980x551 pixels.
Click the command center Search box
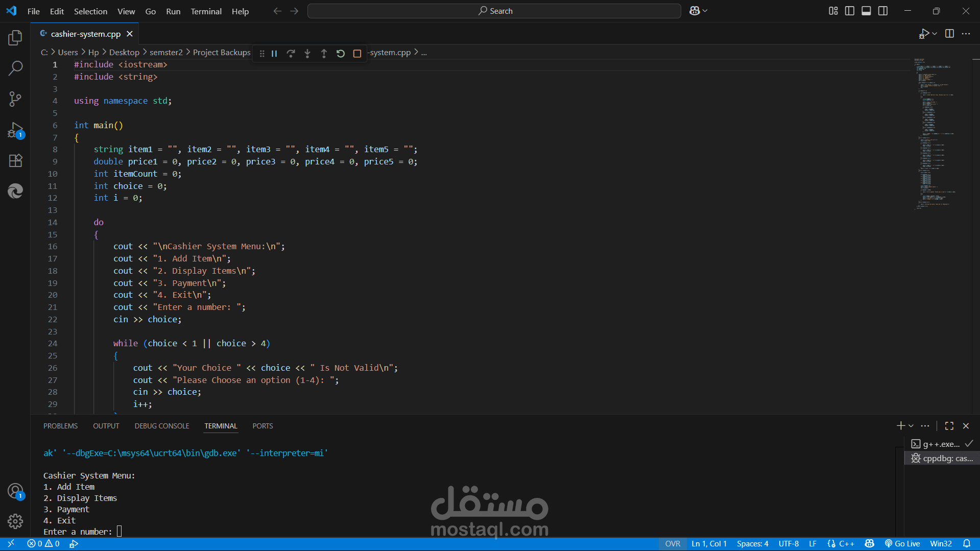click(x=494, y=11)
